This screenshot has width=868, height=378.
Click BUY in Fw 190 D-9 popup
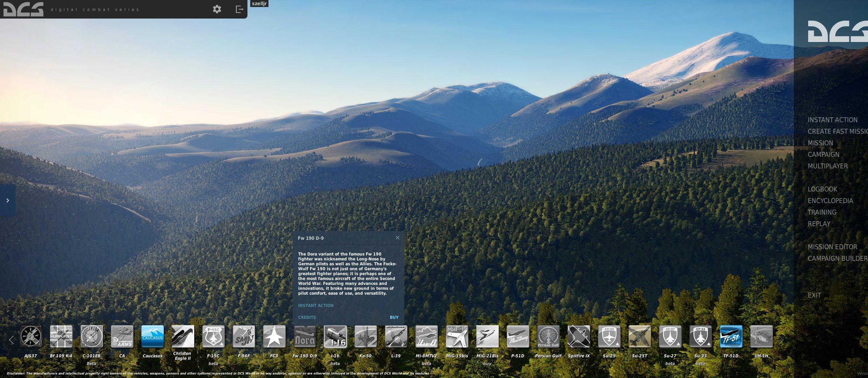click(x=394, y=317)
